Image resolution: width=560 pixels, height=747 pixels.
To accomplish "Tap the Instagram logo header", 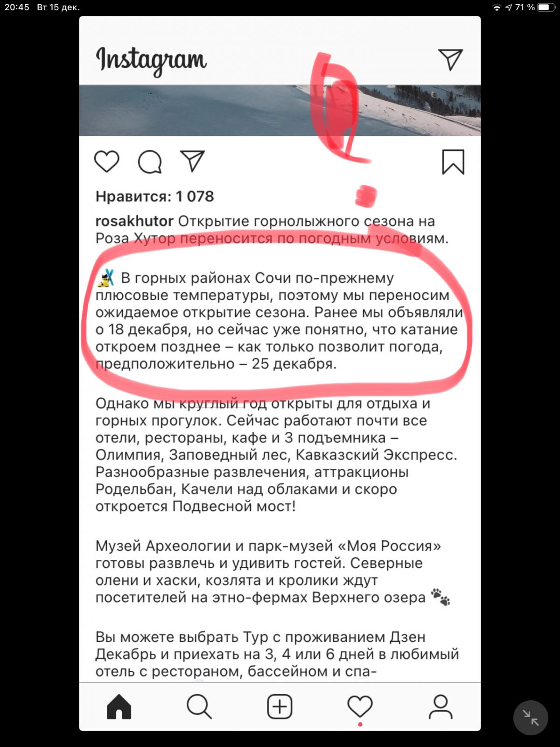I will point(151,61).
